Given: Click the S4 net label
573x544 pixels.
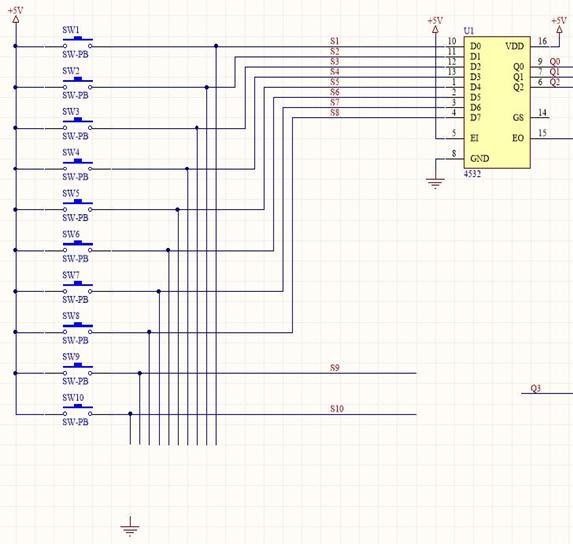Looking at the screenshot, I should (334, 72).
